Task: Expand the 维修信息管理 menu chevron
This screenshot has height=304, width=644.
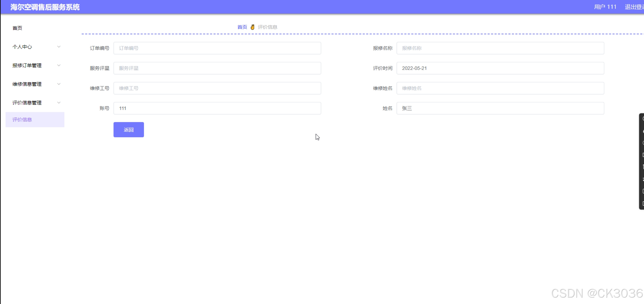Action: 59,84
